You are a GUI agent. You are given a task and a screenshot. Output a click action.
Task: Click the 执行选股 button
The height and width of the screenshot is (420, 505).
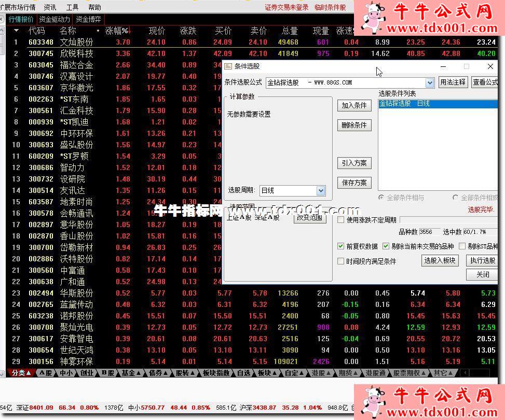coord(482,260)
